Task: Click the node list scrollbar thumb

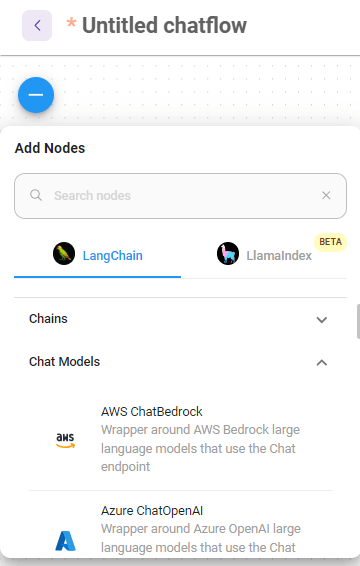Action: (358, 321)
